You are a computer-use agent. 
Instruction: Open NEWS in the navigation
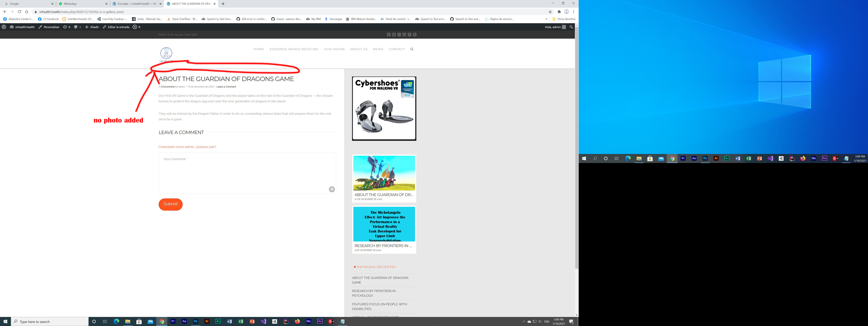pos(378,49)
